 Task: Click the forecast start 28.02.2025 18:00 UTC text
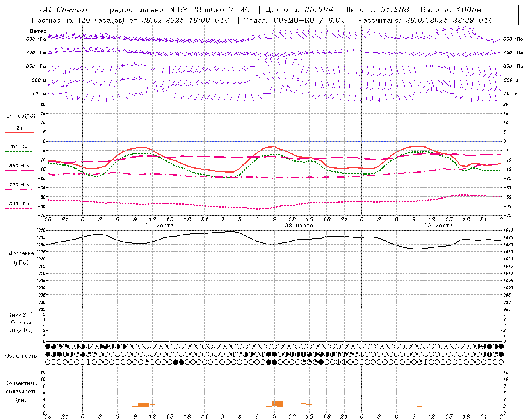[x=185, y=20]
